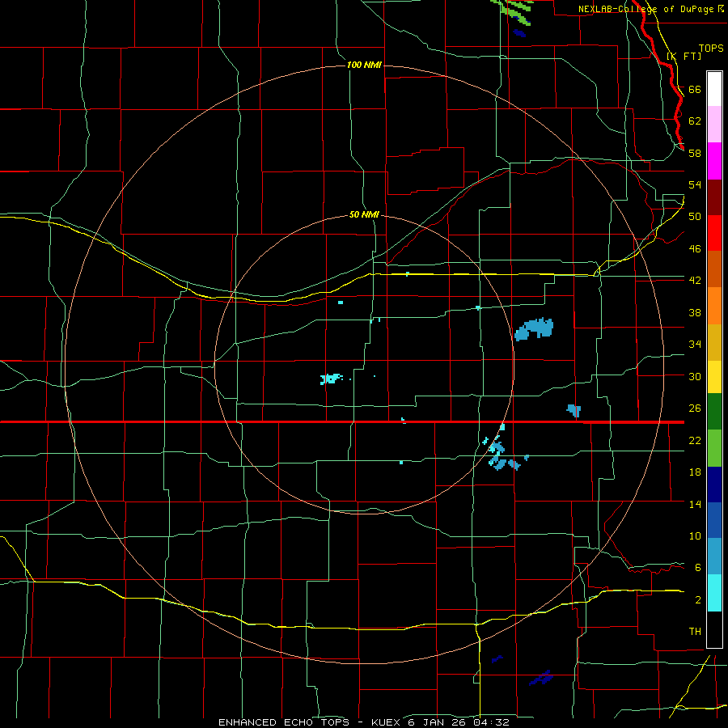Click the light pink legend swatch
Viewport: 728px width, 728px height.
[714, 124]
